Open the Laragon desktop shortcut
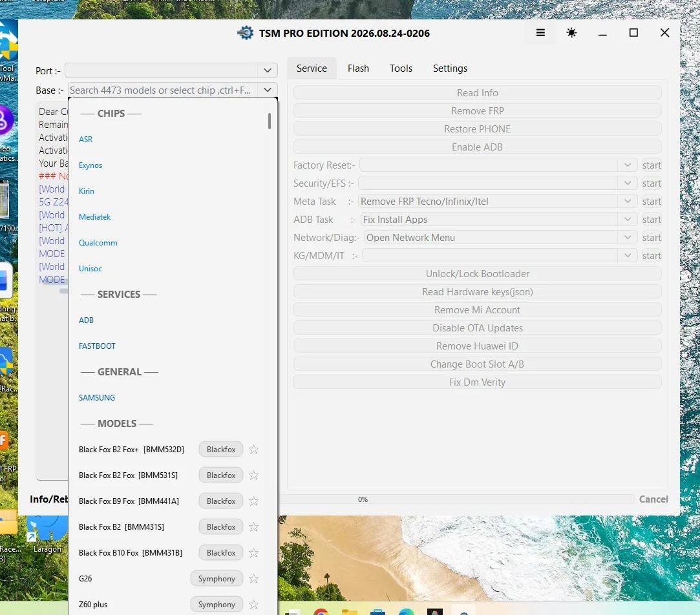The width and height of the screenshot is (700, 615). point(47,534)
